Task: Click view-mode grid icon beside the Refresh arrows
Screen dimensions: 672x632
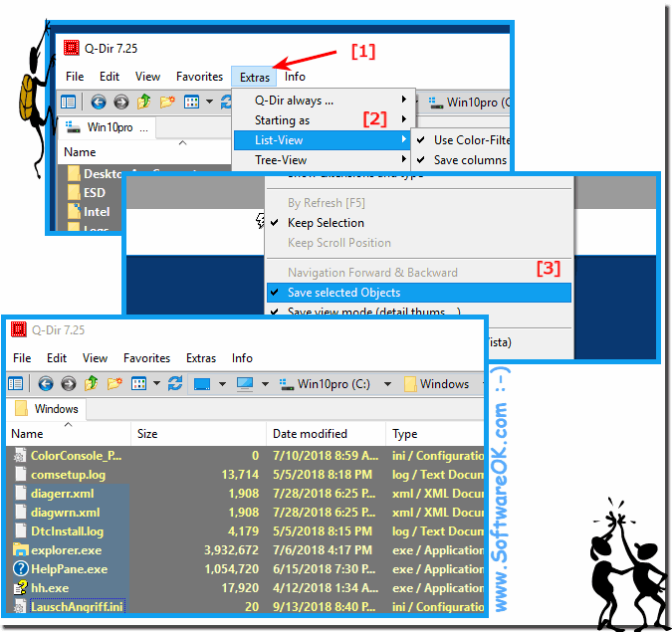Action: coord(138,383)
